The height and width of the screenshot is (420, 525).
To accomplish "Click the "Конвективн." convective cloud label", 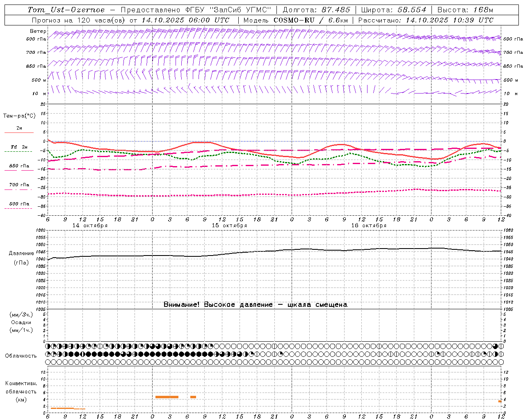I will click(21, 383).
